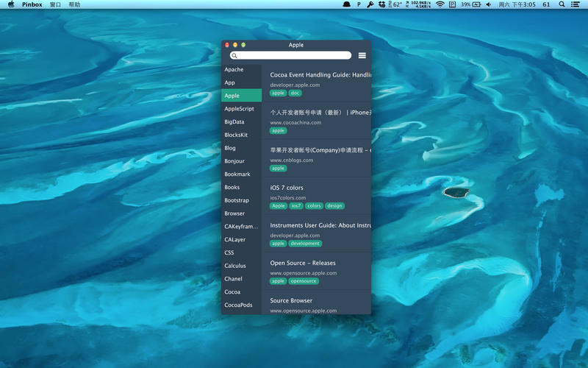Open the Apple logo system menu
This screenshot has height=368, width=588.
(10, 4)
